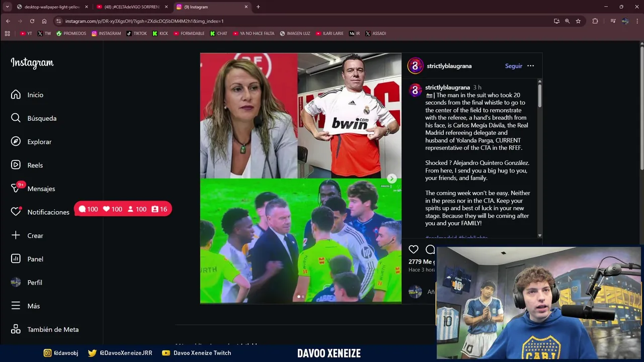Image resolution: width=644 pixels, height=362 pixels.
Task: Click the post image of the collage
Action: 301,178
